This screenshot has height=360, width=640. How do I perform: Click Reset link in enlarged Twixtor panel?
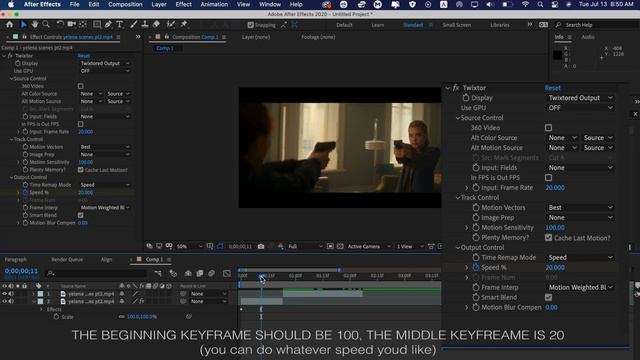pyautogui.click(x=553, y=88)
